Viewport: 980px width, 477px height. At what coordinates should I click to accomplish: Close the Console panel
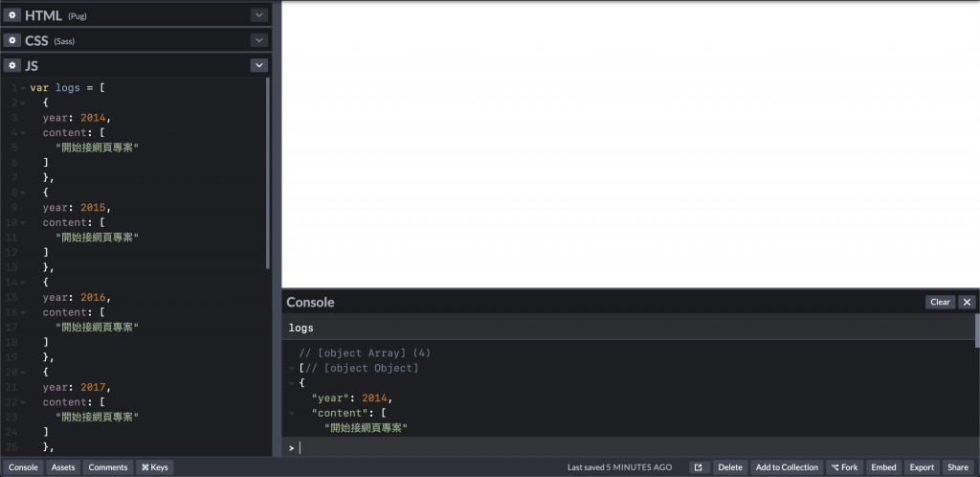pos(967,302)
